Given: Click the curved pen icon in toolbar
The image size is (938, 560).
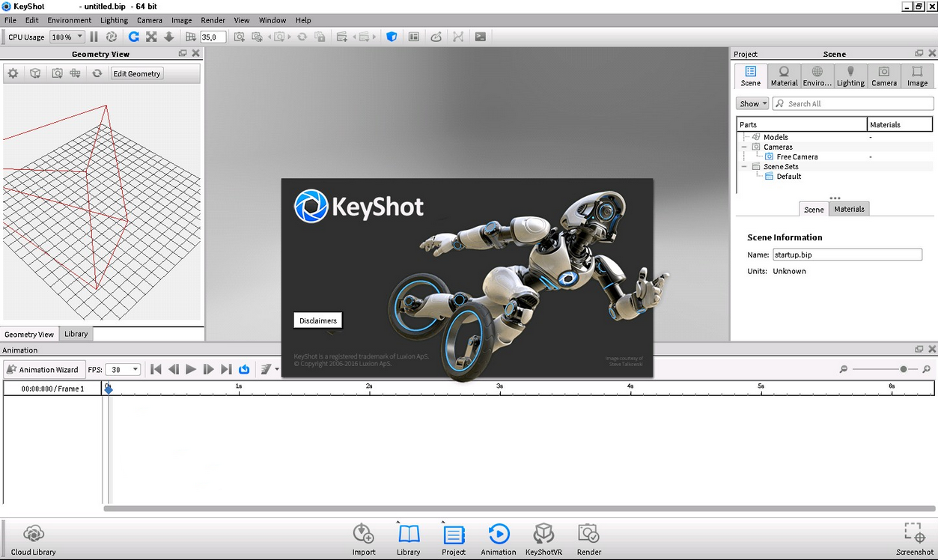Looking at the screenshot, I should point(436,37).
